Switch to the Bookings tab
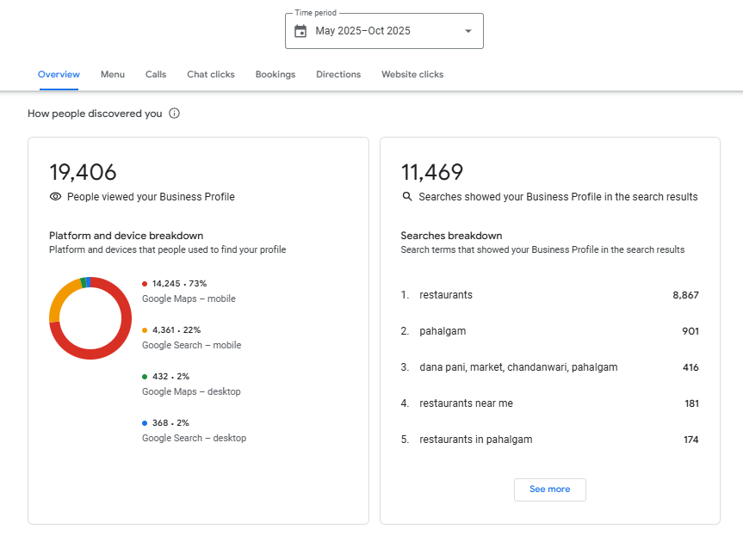 pos(276,75)
